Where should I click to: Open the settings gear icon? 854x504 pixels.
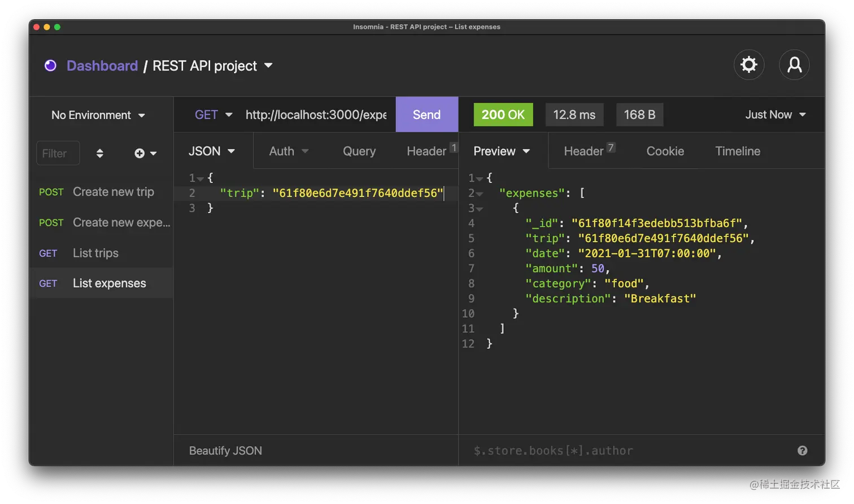(x=749, y=65)
